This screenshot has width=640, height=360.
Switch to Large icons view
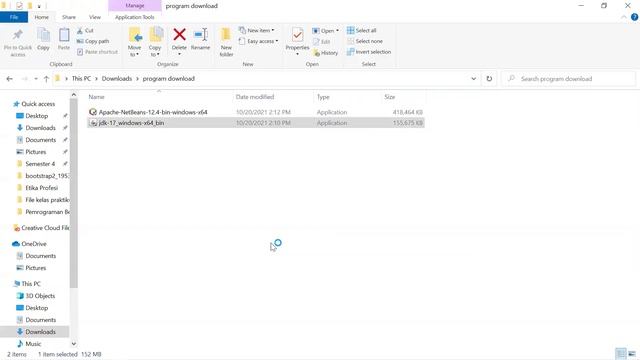[632, 353]
